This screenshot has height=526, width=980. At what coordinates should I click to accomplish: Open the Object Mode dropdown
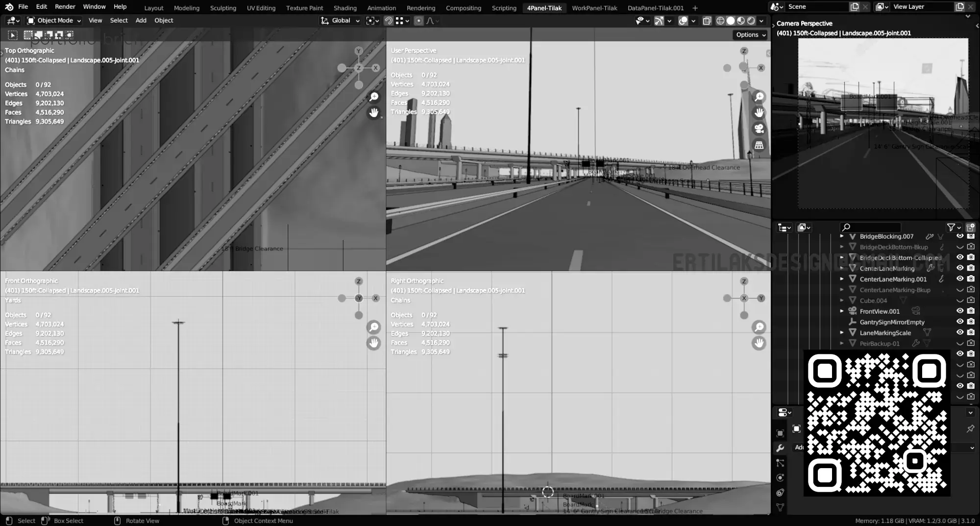pos(54,21)
